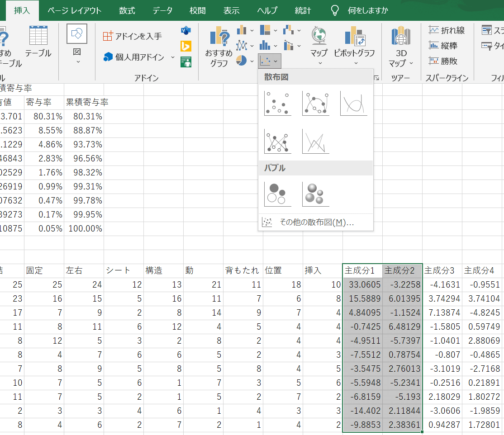Open その他の散布図(M)... option
504x435 pixels.
point(316,222)
